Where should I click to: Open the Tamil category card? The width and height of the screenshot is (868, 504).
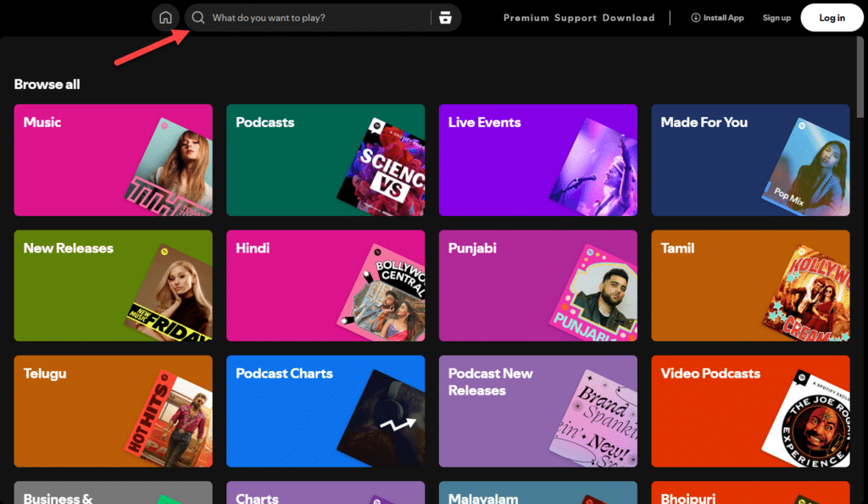(750, 285)
